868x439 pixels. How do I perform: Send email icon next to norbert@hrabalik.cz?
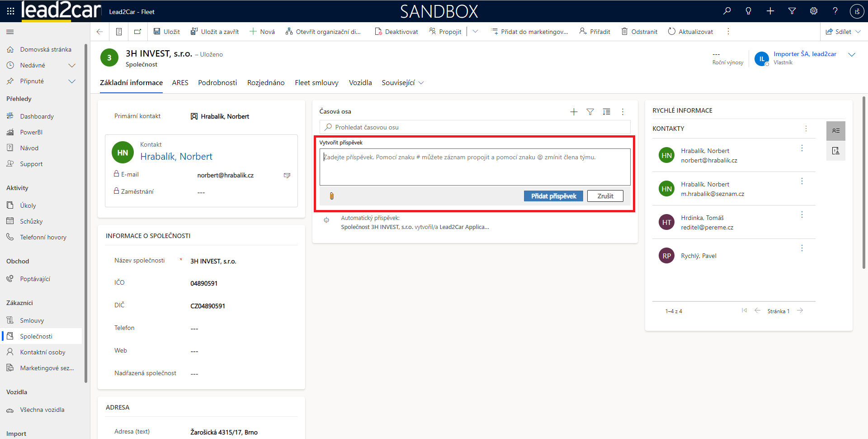point(287,176)
